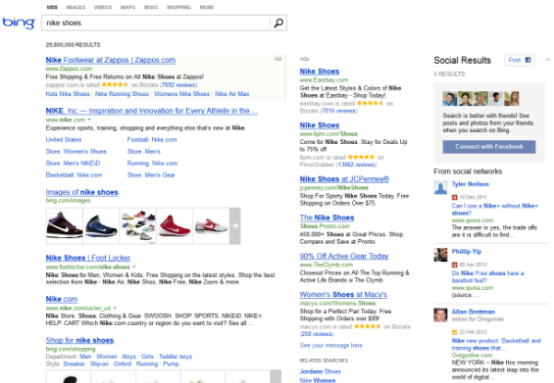This screenshot has width=554, height=383.
Task: Open Kids Nike Shoes sublink
Action: (x=67, y=94)
